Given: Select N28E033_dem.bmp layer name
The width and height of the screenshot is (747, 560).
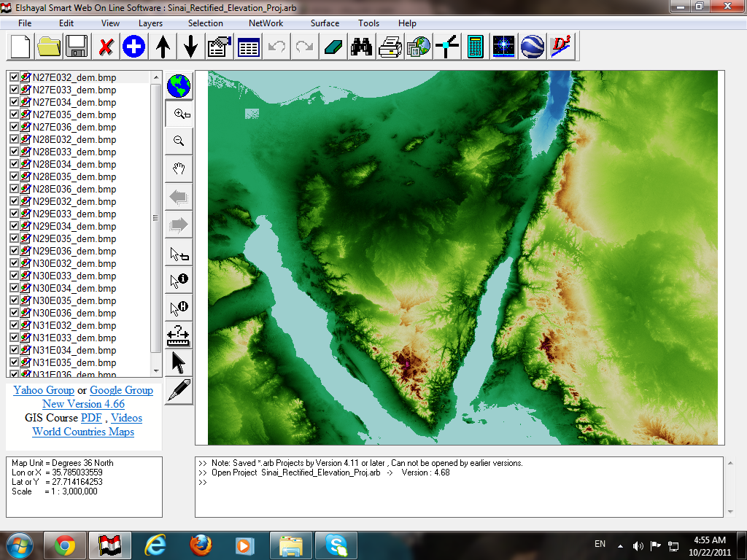Looking at the screenshot, I should click(x=74, y=152).
